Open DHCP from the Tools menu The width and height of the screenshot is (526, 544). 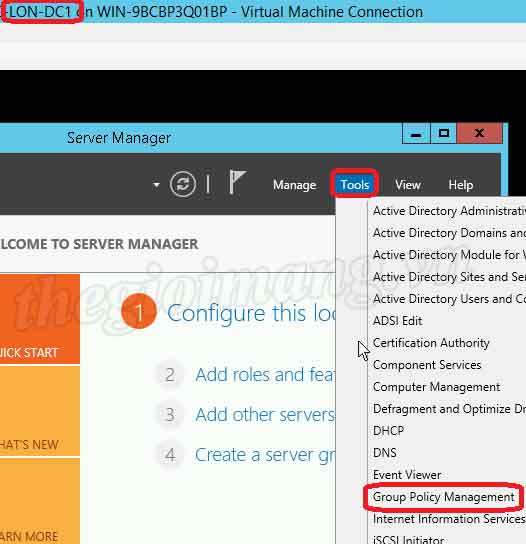[389, 431]
